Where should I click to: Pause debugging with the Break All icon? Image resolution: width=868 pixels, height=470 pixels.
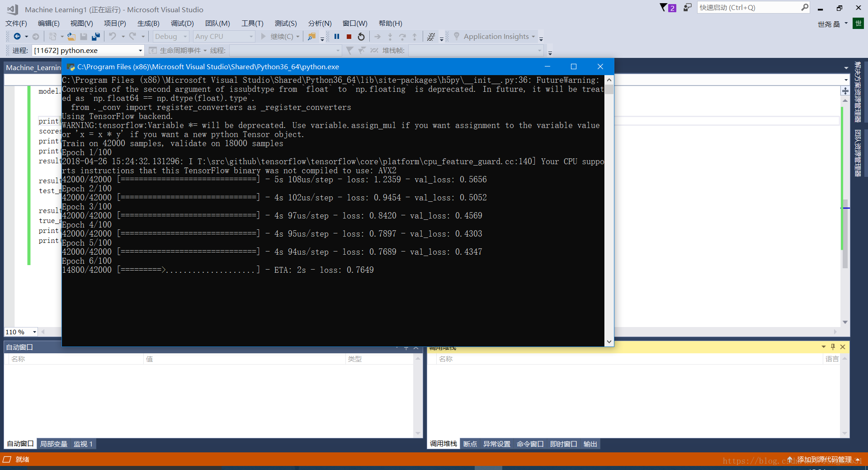coord(337,37)
